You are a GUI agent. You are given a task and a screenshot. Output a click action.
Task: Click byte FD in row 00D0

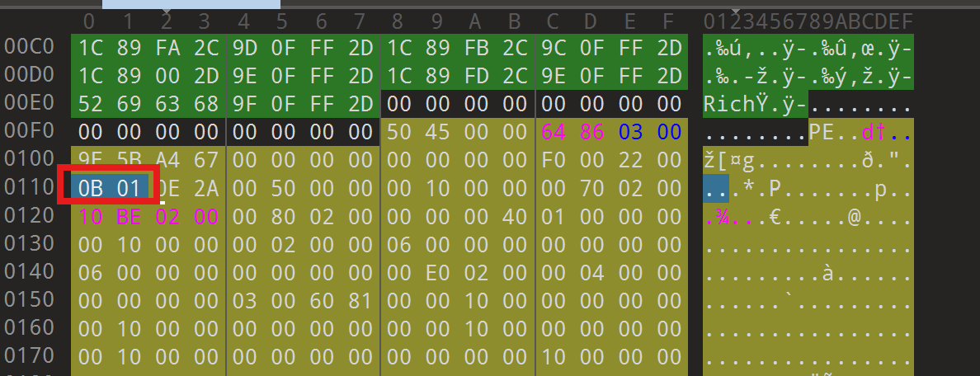click(475, 76)
